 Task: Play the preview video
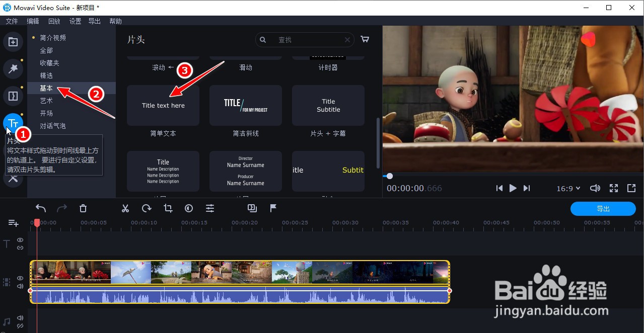click(x=513, y=188)
